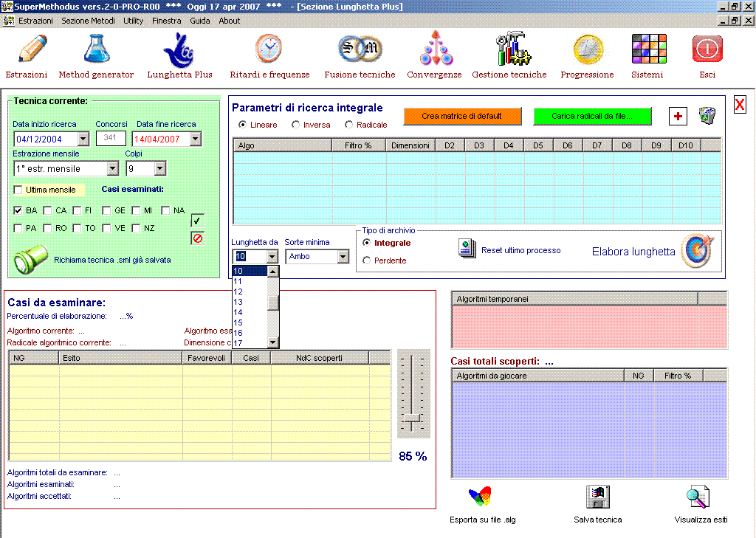Click the Reset ultimo processo label

520,250
